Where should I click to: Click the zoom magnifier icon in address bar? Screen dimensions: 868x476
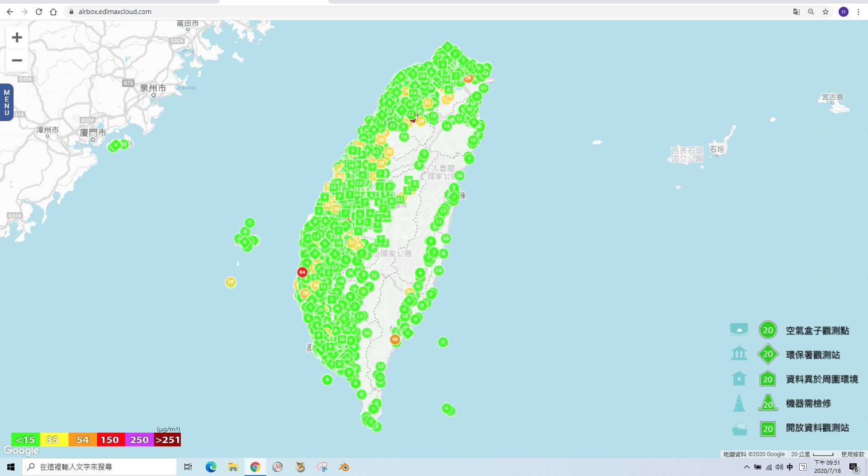pos(811,12)
